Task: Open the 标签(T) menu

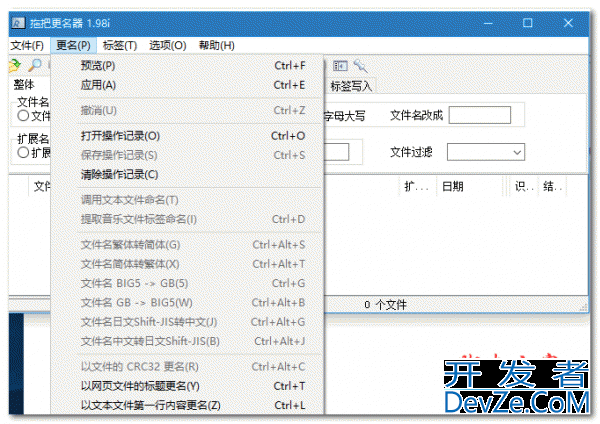Action: coord(119,46)
